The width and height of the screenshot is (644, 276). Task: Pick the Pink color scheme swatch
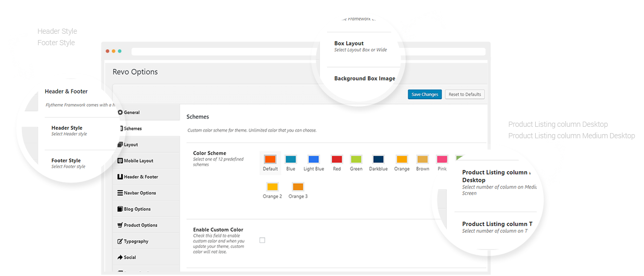click(x=442, y=159)
